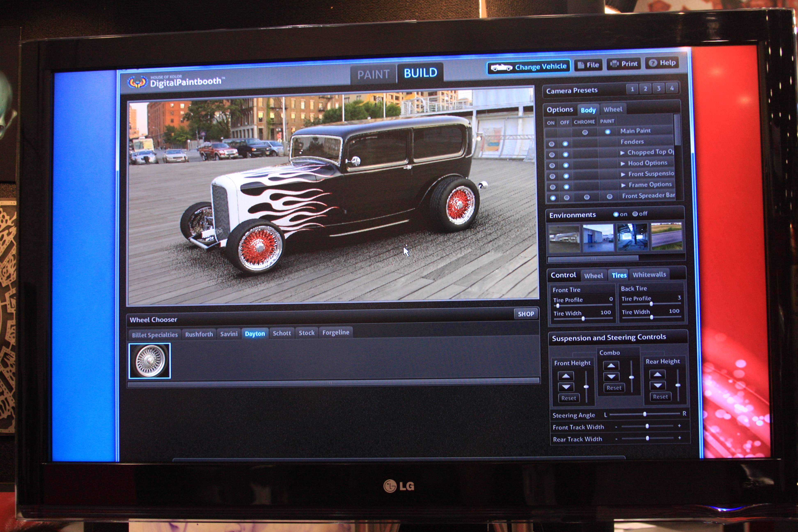Select Paint finish for Main Paint
The height and width of the screenshot is (532, 798).
tap(608, 132)
